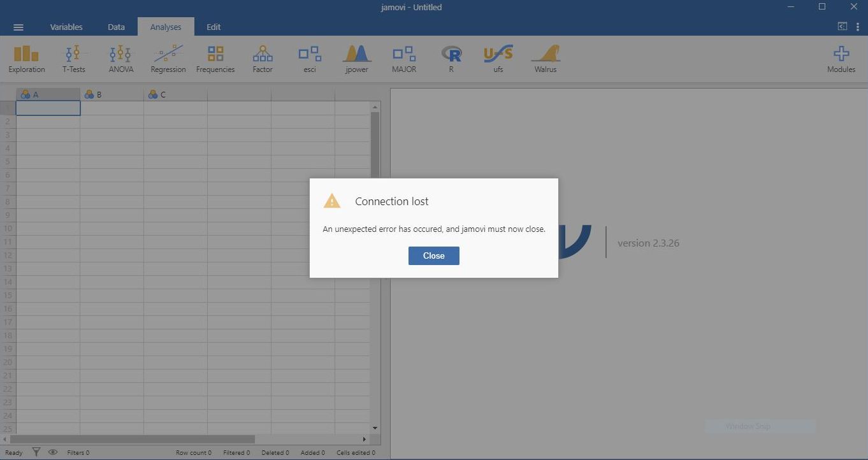Screen dimensions: 868x460
Task: Click the Close button in dialog
Action: pos(433,255)
